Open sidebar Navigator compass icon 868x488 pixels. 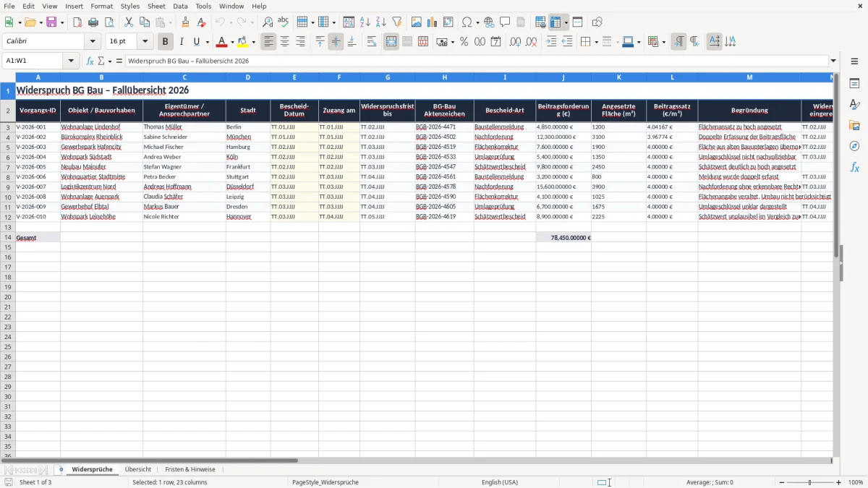point(854,146)
